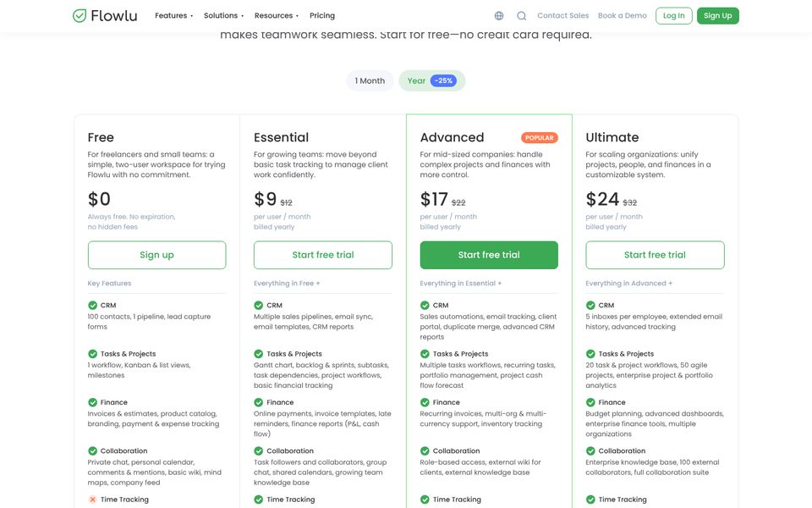Image resolution: width=812 pixels, height=508 pixels.
Task: Open Contact Sales link
Action: [563, 15]
